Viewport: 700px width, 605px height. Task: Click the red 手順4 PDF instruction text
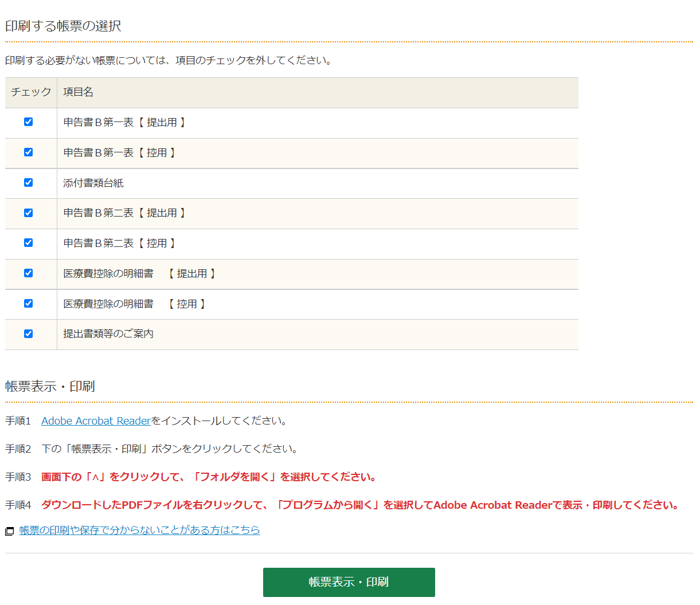pos(361,505)
